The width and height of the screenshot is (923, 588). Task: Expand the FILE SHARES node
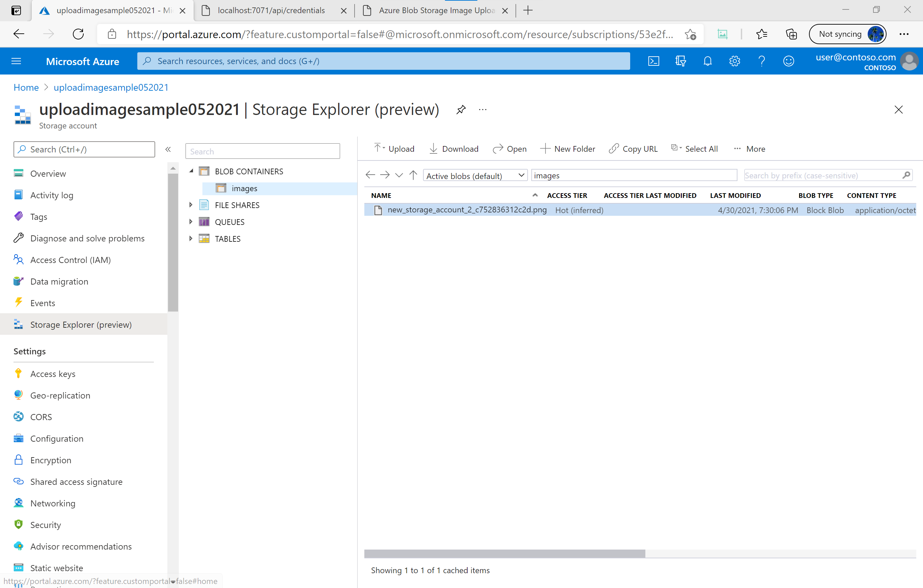192,205
